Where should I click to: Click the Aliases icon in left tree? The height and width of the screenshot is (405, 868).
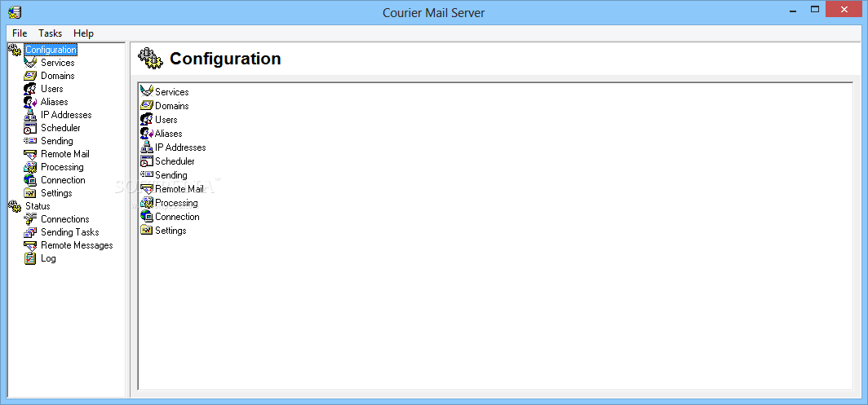(30, 102)
